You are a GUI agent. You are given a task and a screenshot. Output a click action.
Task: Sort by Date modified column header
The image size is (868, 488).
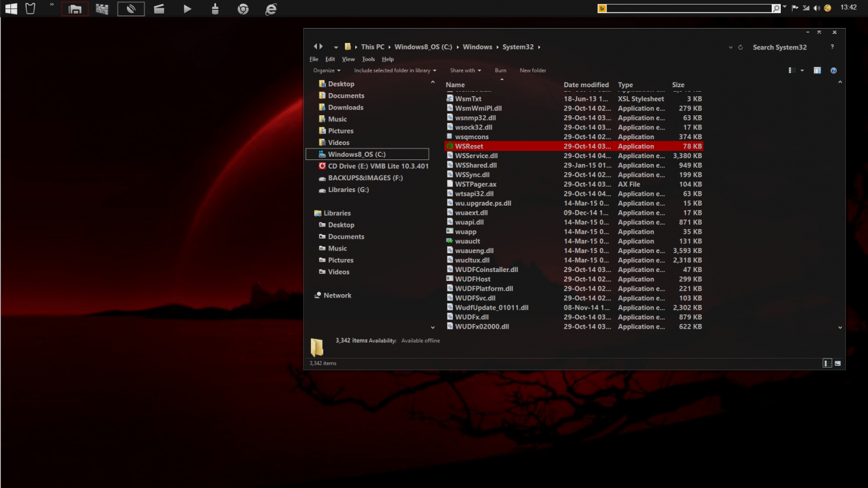[586, 85]
